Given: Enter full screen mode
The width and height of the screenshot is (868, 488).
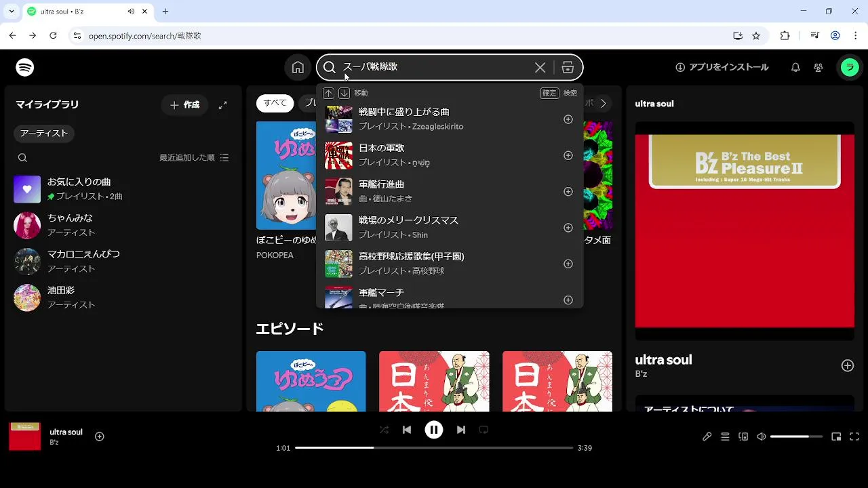Looking at the screenshot, I should (x=854, y=436).
